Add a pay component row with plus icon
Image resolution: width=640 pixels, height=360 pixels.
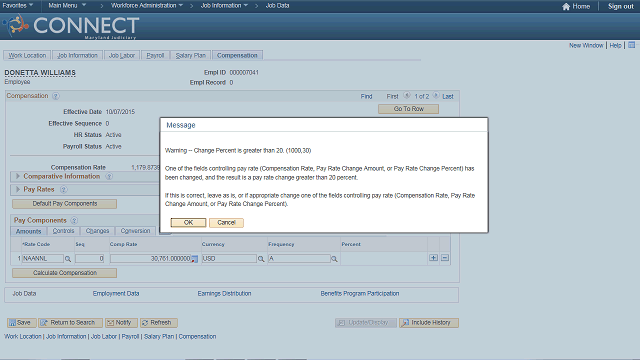tap(433, 258)
